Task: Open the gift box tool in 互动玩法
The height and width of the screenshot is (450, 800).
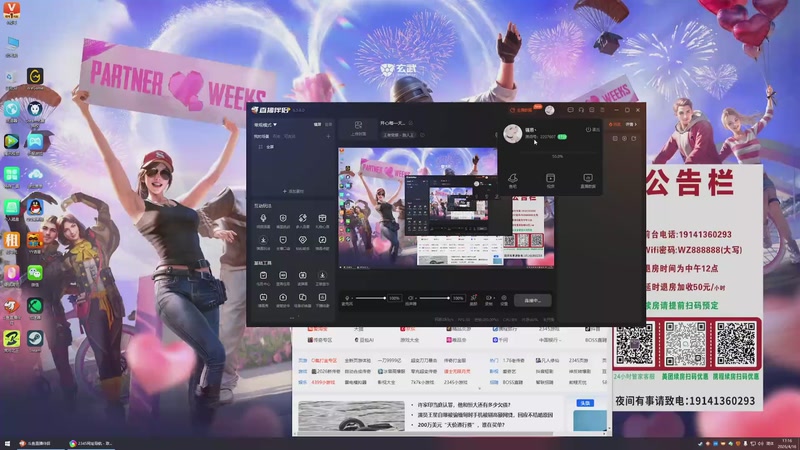Action: click(322, 220)
